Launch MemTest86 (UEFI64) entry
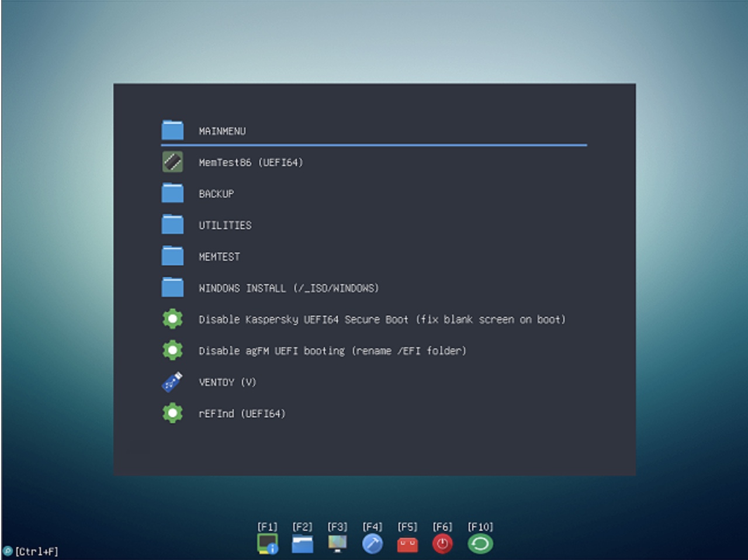748x560 pixels. 251,163
